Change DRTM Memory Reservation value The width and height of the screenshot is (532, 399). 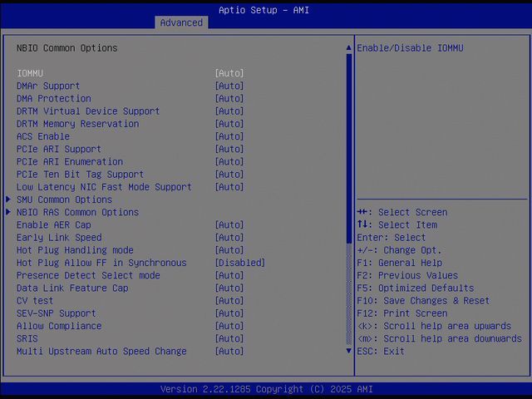click(x=229, y=124)
